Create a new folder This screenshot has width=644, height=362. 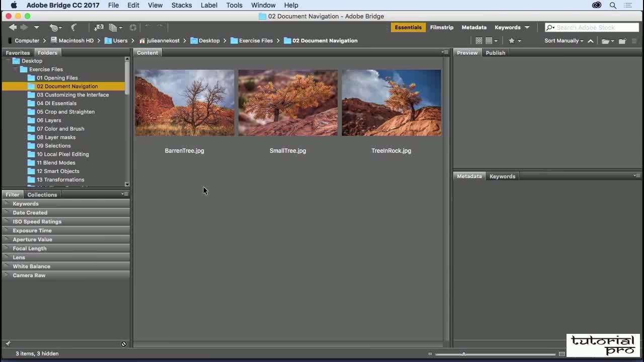click(622, 41)
